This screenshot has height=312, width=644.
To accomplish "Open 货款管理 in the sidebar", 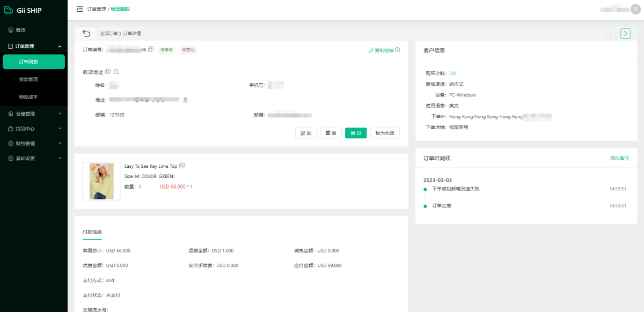I will click(28, 79).
